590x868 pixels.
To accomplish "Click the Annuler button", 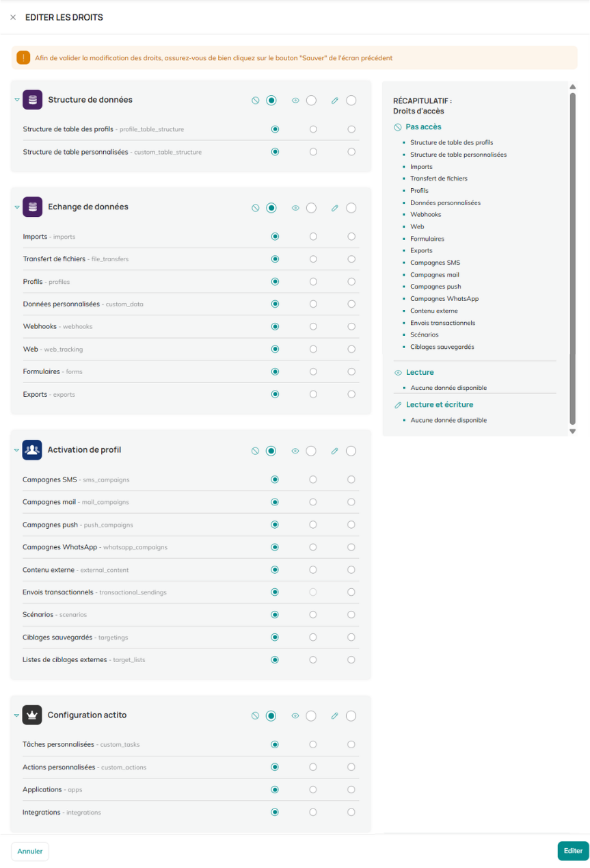I will (30, 852).
